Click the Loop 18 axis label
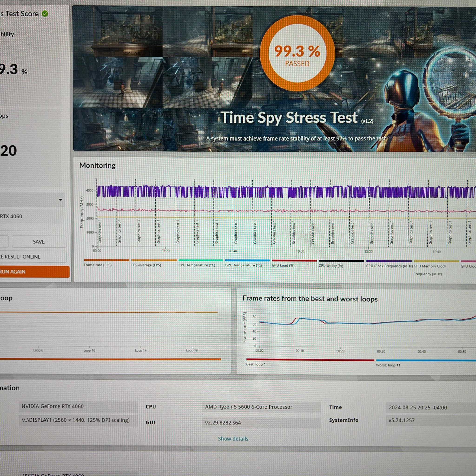This screenshot has width=476, height=476. [x=192, y=350]
